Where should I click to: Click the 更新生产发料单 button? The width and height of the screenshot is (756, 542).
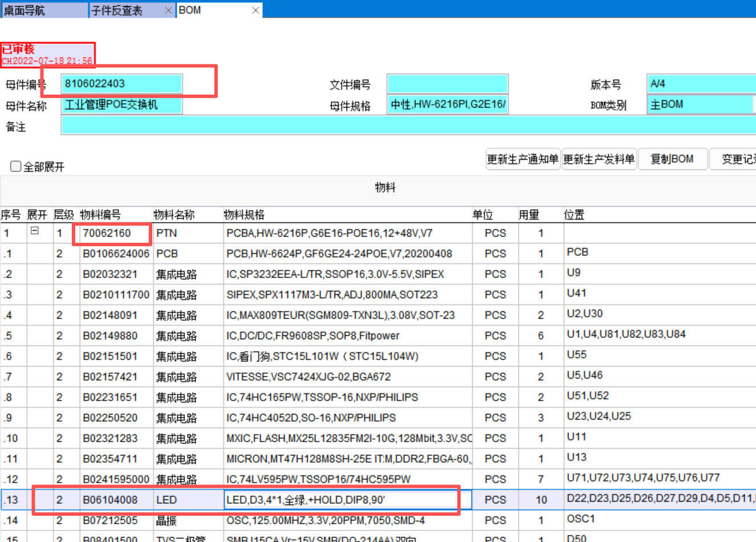599,159
